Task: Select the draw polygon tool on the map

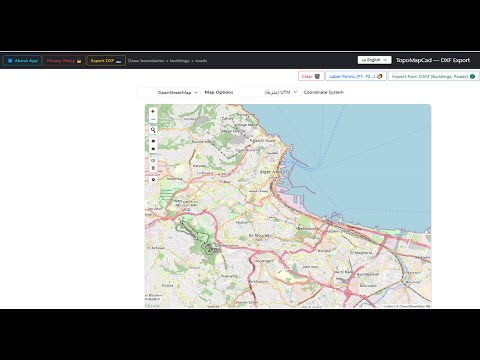Action: pos(153,141)
